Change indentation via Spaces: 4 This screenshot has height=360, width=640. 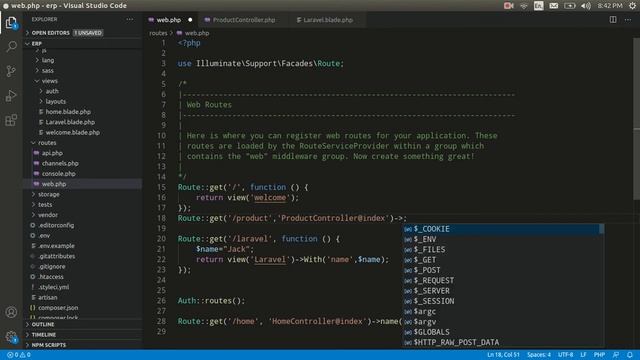tap(539, 355)
